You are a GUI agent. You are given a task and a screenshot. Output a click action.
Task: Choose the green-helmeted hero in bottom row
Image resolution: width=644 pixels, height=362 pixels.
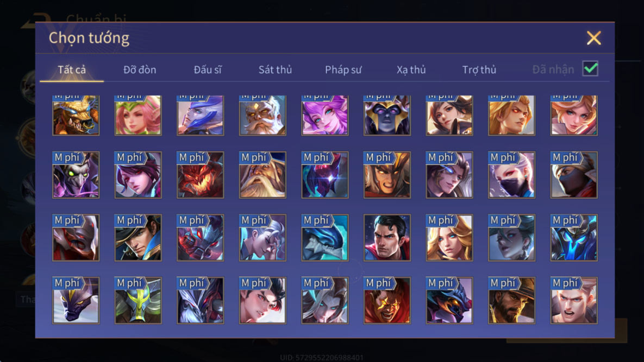pyautogui.click(x=138, y=301)
